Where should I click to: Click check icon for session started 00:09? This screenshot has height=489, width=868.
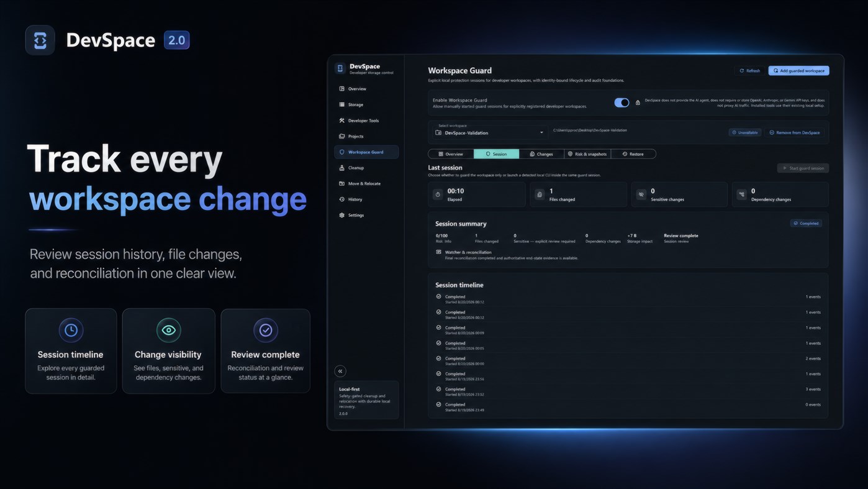pos(439,327)
